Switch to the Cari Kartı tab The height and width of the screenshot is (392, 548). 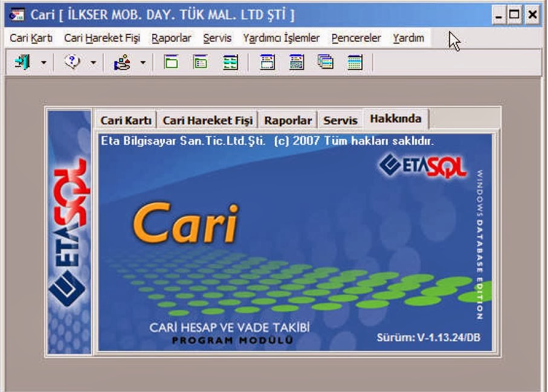click(126, 121)
